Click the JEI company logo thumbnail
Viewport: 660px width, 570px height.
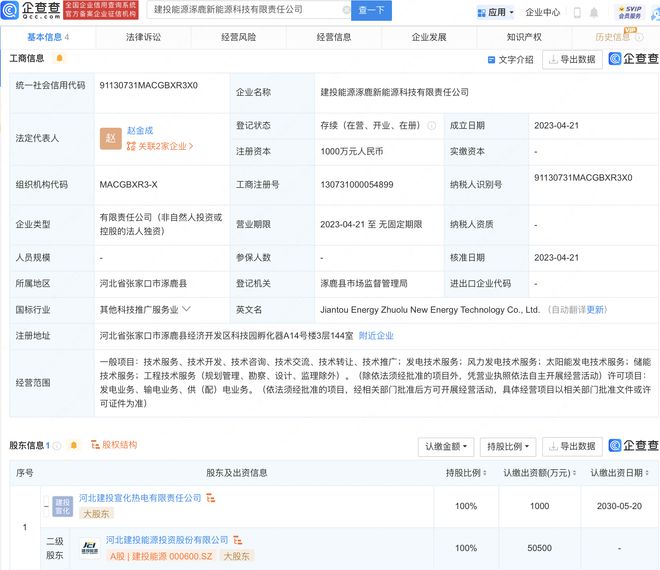pyautogui.click(x=90, y=548)
